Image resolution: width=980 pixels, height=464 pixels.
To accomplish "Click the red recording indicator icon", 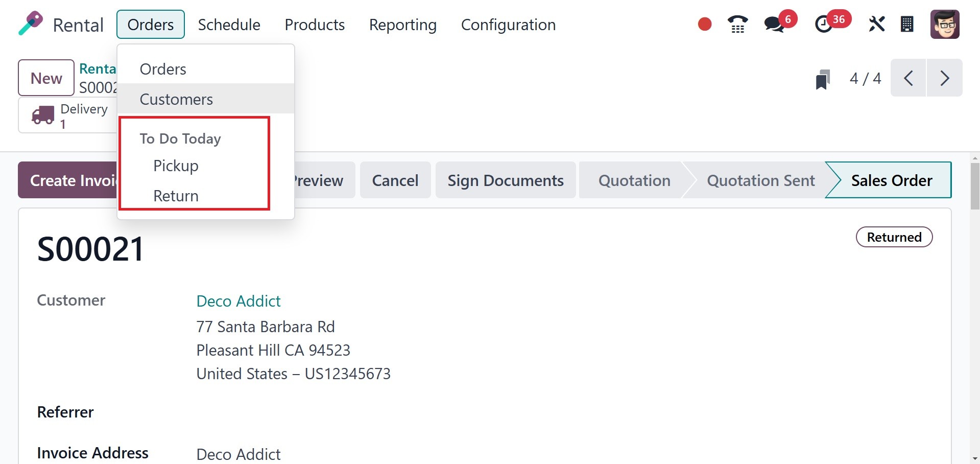I will click(705, 24).
